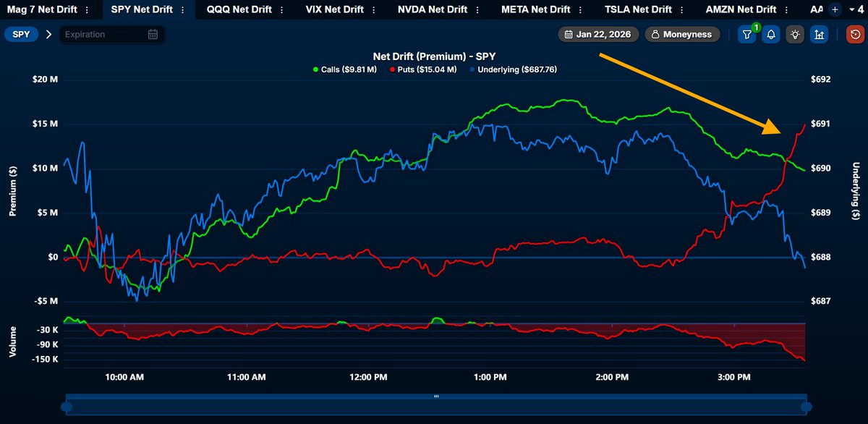This screenshot has width=868, height=424.
Task: Open the three-dot menu on AMZN Net Drift tab
Action: tap(785, 10)
